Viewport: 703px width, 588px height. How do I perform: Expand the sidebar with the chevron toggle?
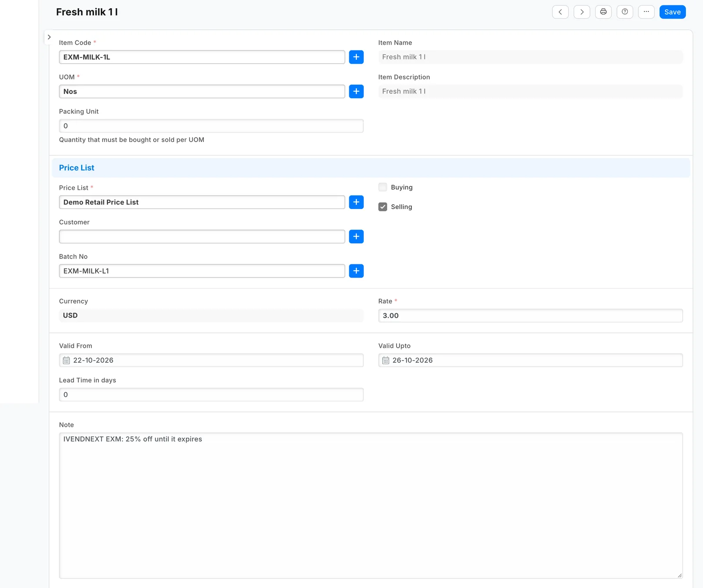(x=49, y=37)
